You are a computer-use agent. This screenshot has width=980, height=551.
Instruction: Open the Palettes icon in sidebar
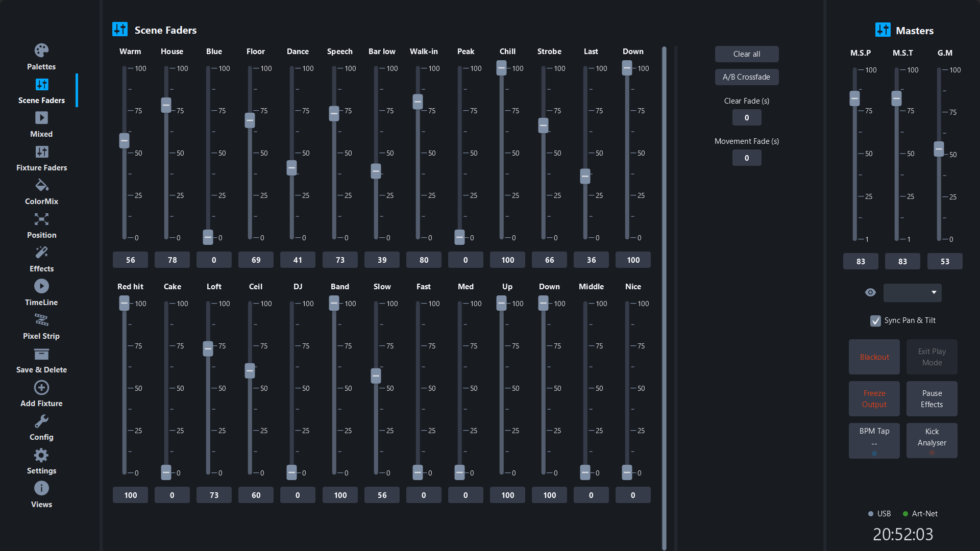click(41, 51)
